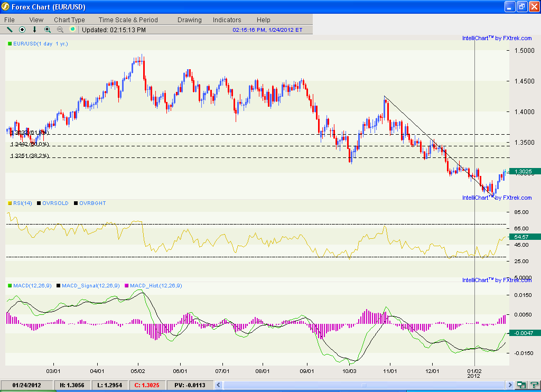Open the File menu
541x392 pixels.
9,20
